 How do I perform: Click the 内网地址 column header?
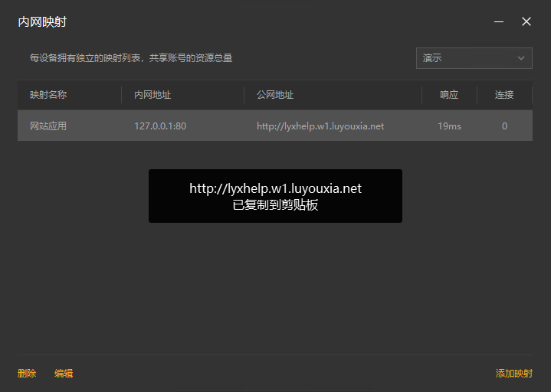click(x=153, y=95)
